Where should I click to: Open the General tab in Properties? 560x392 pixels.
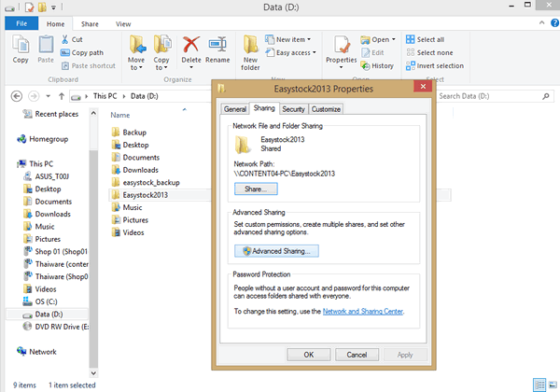pyautogui.click(x=235, y=109)
